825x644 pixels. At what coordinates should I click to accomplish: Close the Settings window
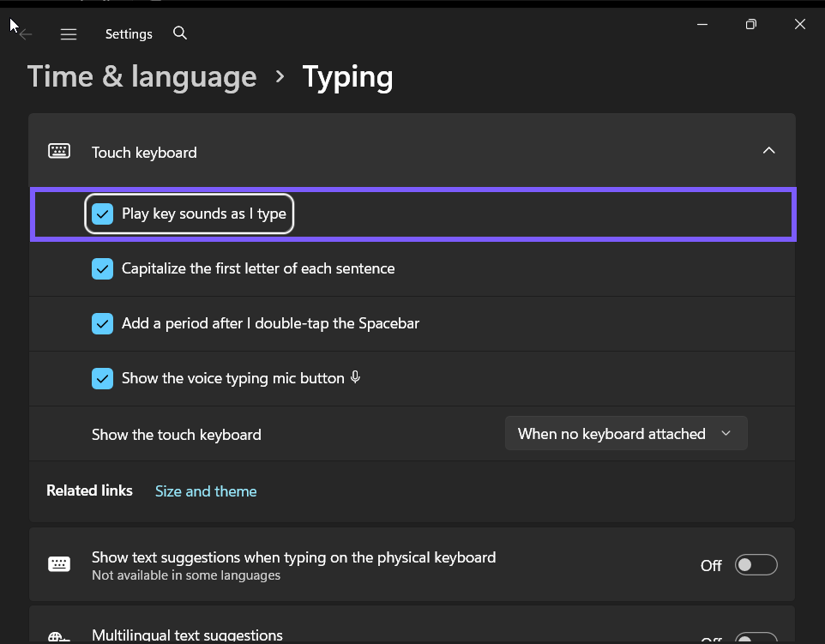[800, 24]
